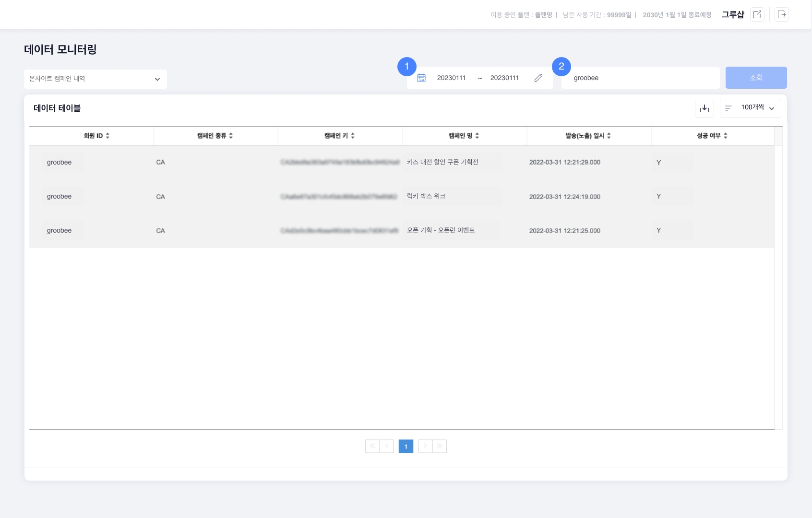This screenshot has height=518, width=812.
Task: Go to the previous page arrow
Action: [387, 446]
